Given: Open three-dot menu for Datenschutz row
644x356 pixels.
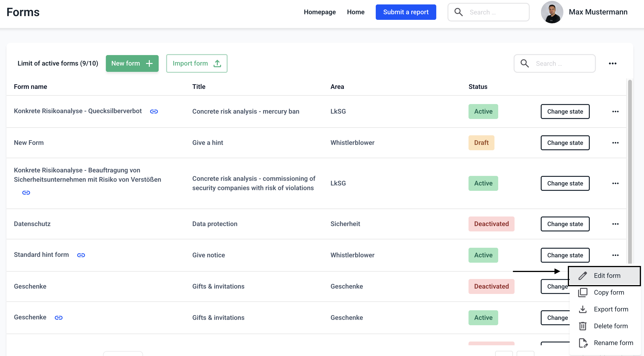Looking at the screenshot, I should [x=615, y=224].
